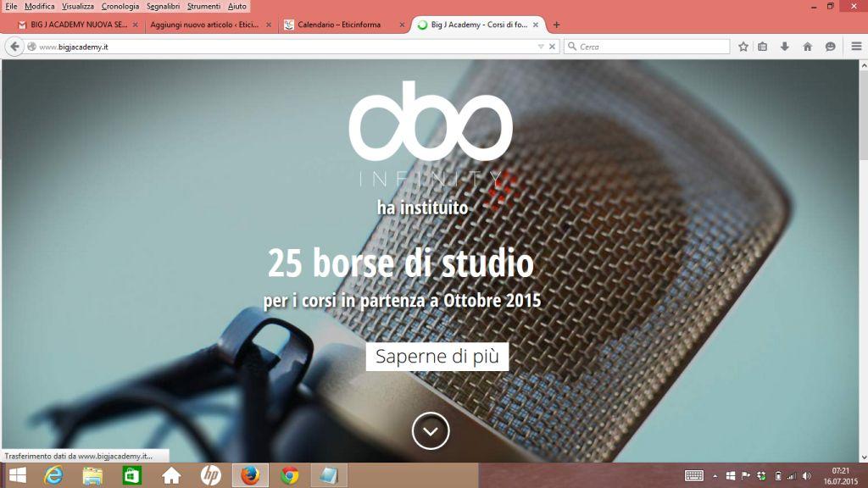Image resolution: width=868 pixels, height=488 pixels.
Task: Click the Saperne di più button
Action: (437, 357)
